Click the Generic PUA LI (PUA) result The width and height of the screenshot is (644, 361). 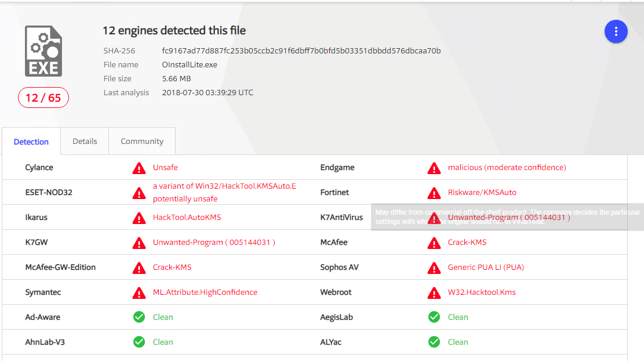pyautogui.click(x=486, y=267)
